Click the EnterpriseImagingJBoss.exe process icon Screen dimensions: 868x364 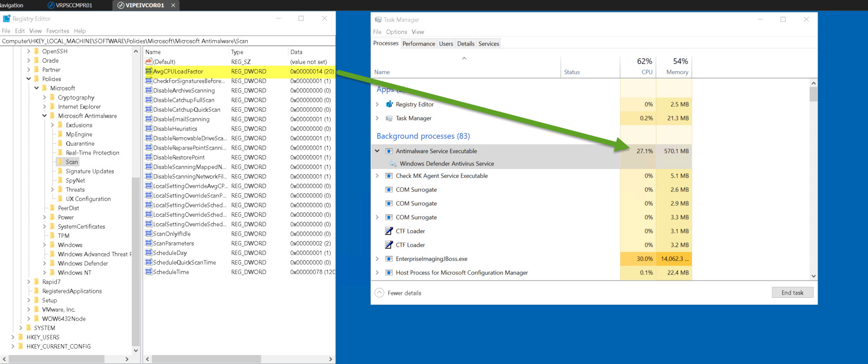pos(389,259)
